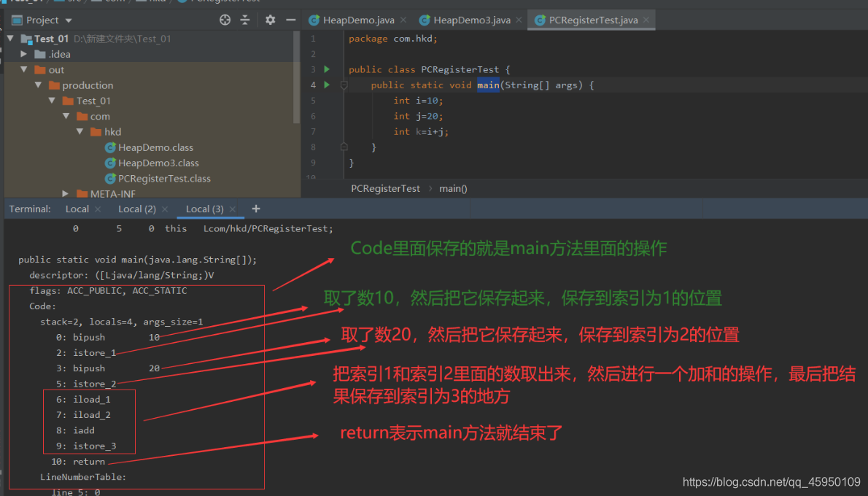Select terminal tab Local (3)
This screenshot has height=496, width=868.
click(205, 209)
